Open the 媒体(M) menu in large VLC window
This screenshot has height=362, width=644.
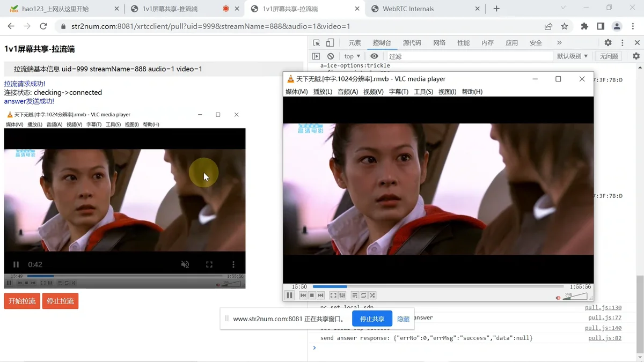[x=296, y=92]
